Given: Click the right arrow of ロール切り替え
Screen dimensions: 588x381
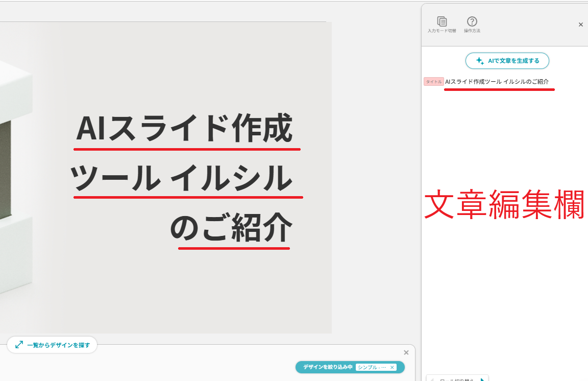Looking at the screenshot, I should 482,379.
